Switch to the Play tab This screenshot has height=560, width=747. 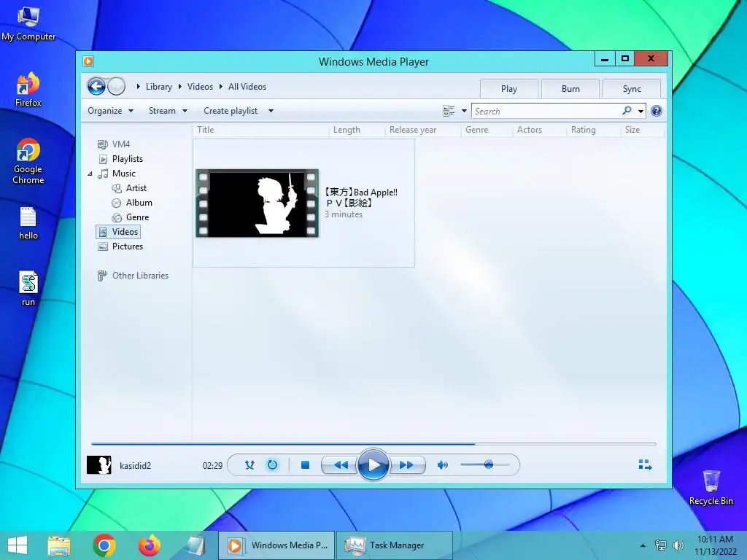(x=508, y=89)
